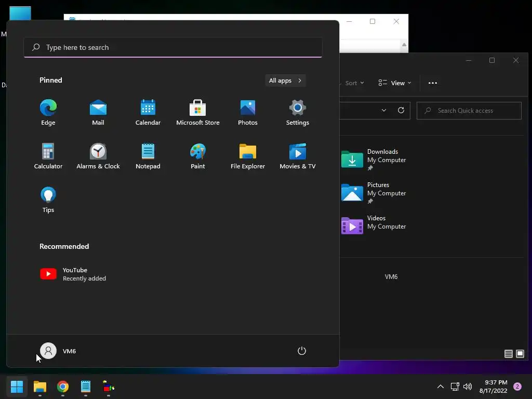Click the Windows Start button on taskbar
The image size is (532, 399).
17,387
